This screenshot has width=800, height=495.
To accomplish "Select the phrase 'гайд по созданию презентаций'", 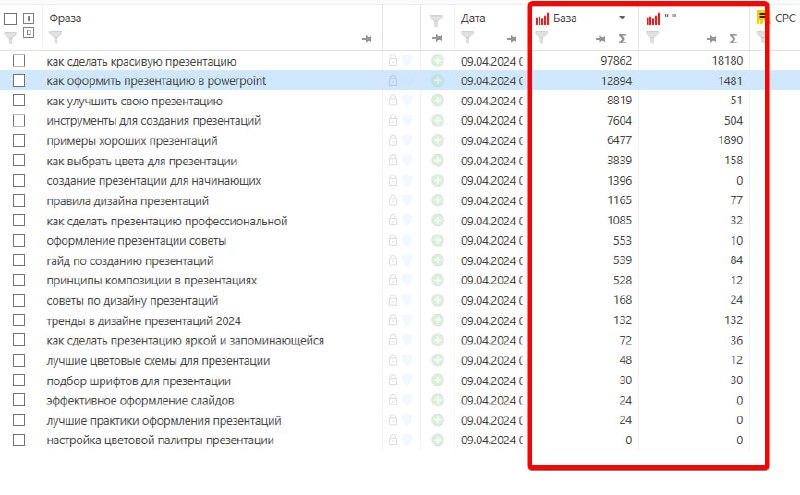I will (130, 261).
